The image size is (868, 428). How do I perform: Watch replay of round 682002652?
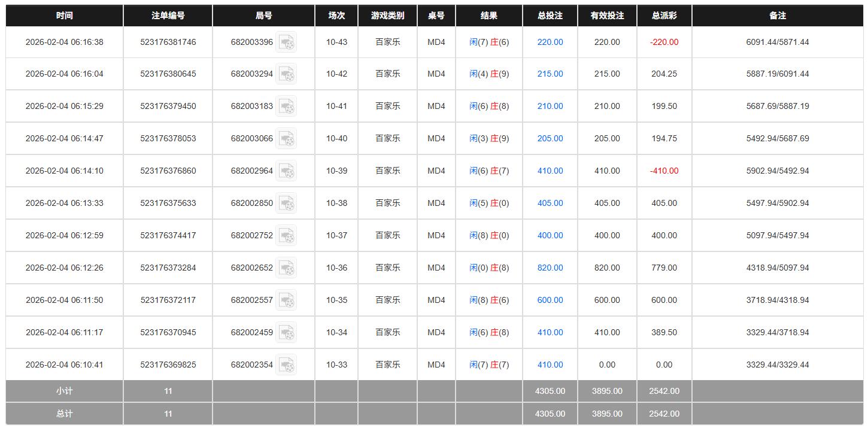[286, 268]
